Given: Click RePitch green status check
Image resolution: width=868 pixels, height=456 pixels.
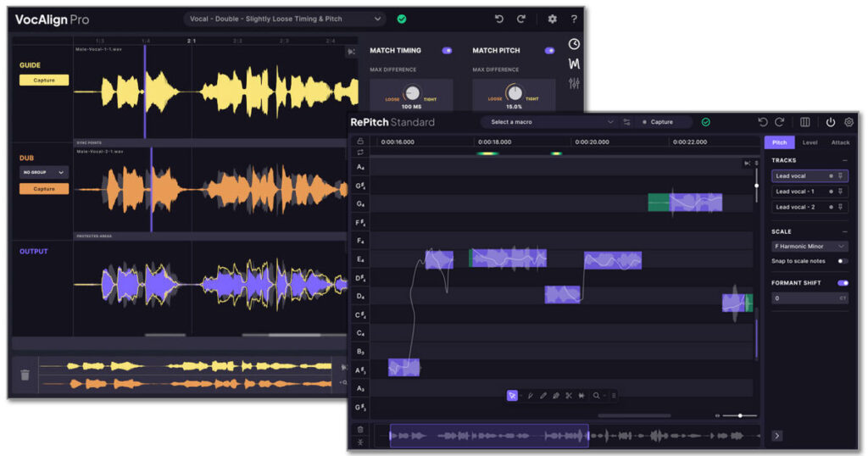Looking at the screenshot, I should coord(706,122).
